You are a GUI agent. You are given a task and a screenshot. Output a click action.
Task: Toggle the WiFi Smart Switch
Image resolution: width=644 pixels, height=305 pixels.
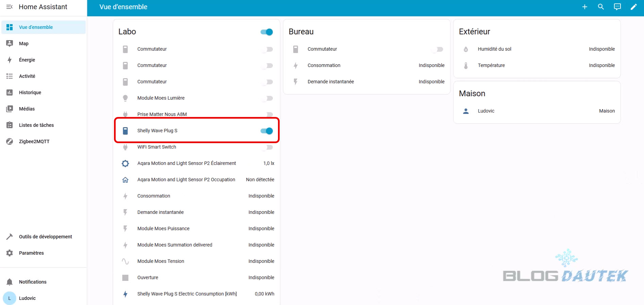click(267, 147)
